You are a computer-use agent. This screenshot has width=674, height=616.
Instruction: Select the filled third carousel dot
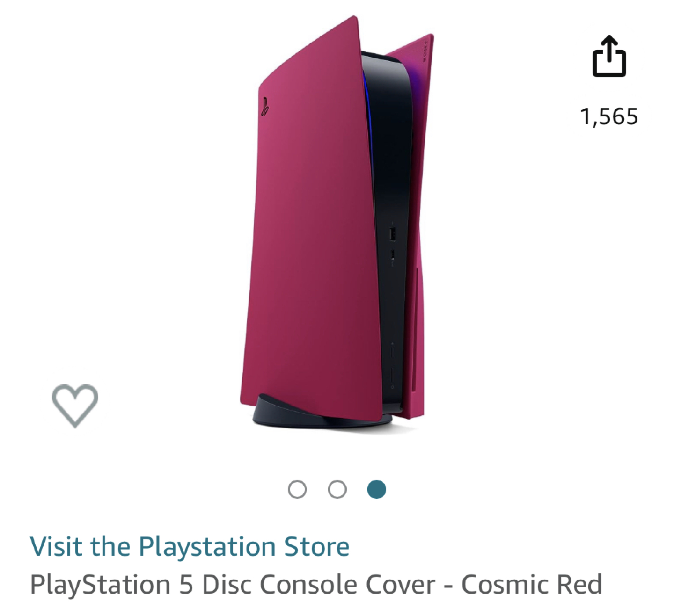point(377,489)
